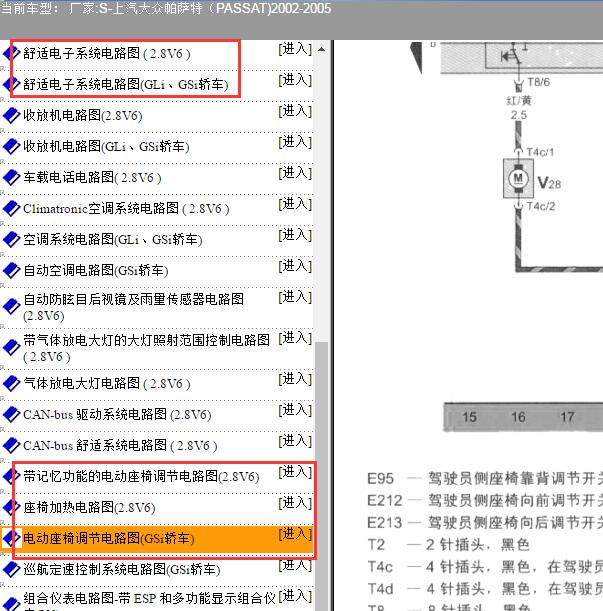Open [进入] for 收放机电路图(GLi、GSi轿车)
Screen dimensions: 603x611
pyautogui.click(x=295, y=142)
